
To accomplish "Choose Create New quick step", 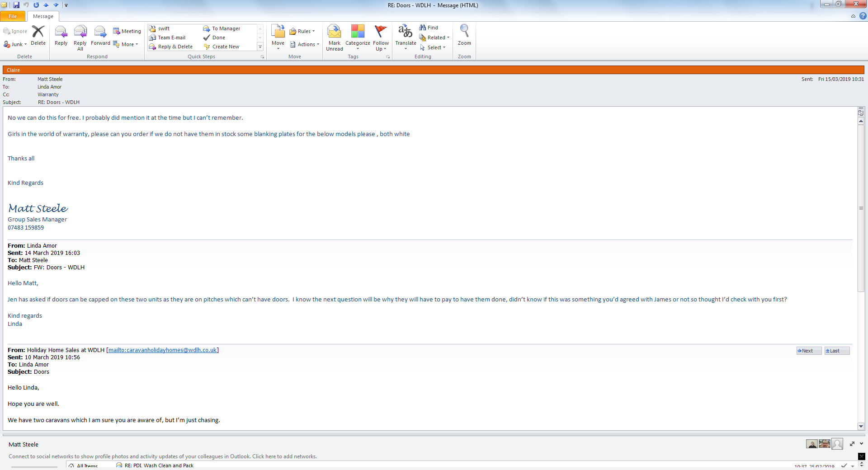I will click(222, 47).
